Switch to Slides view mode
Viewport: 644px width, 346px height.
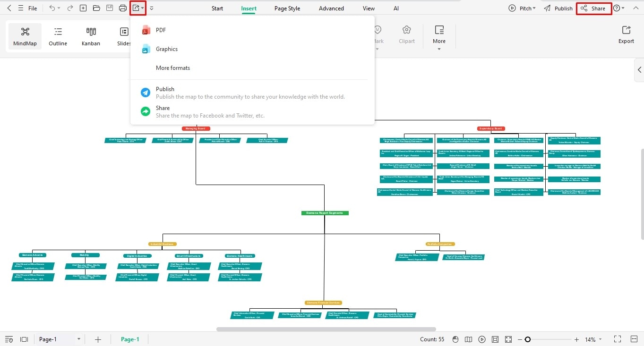(124, 37)
